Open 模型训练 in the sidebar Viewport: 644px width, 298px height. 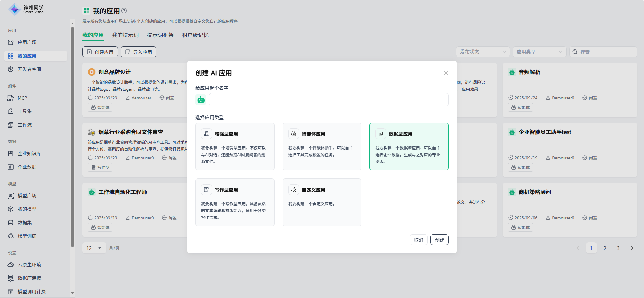pos(27,236)
